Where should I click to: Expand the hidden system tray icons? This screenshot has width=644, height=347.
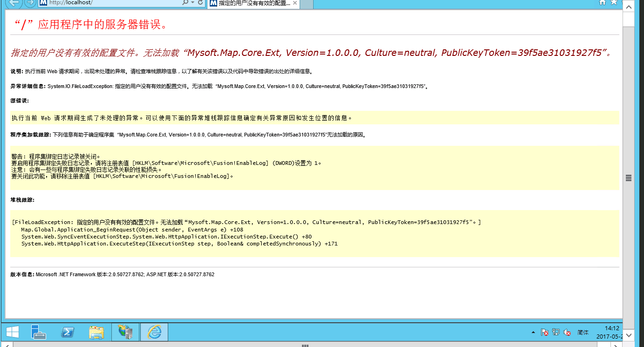click(533, 333)
